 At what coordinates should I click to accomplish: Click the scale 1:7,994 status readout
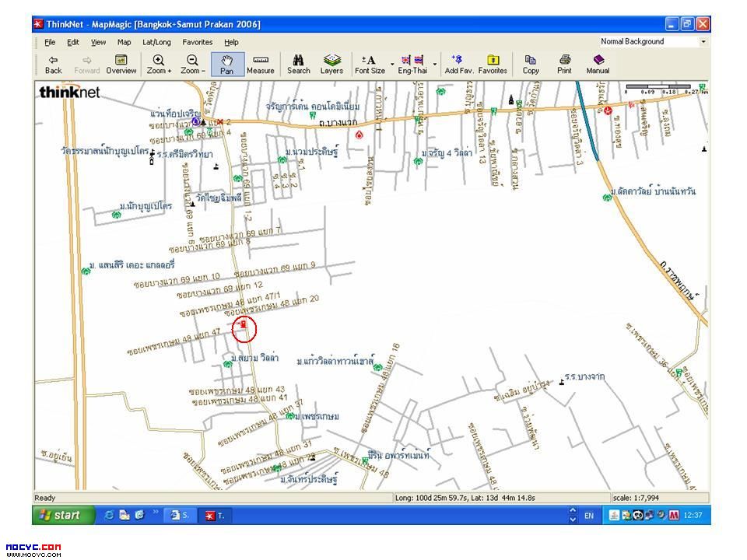(636, 498)
